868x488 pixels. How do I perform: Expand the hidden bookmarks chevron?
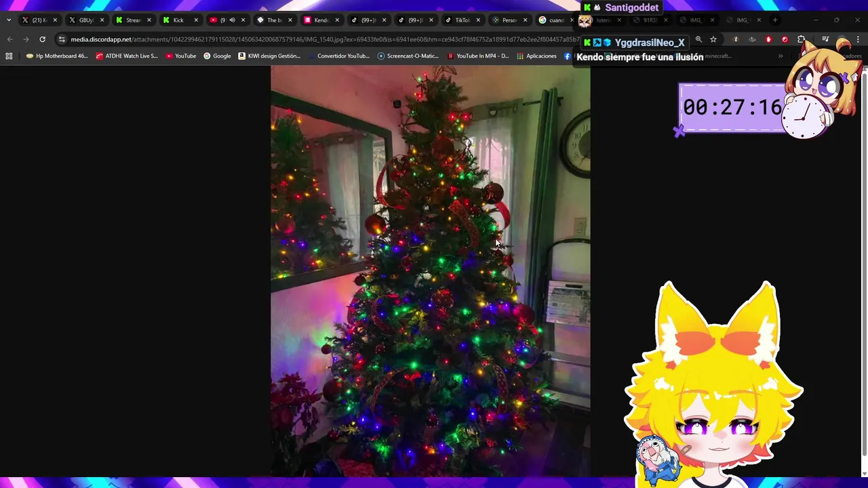(781, 56)
